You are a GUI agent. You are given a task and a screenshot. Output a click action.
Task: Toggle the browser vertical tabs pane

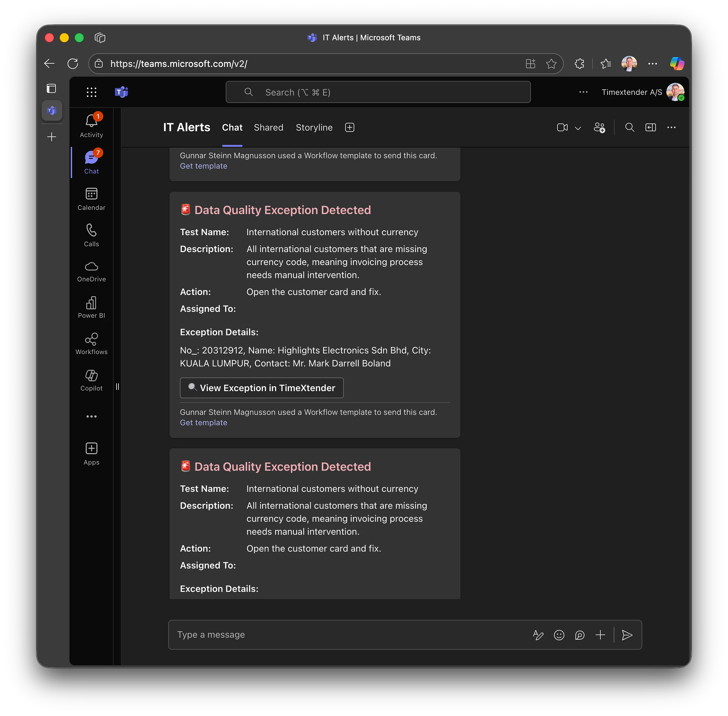tap(52, 88)
